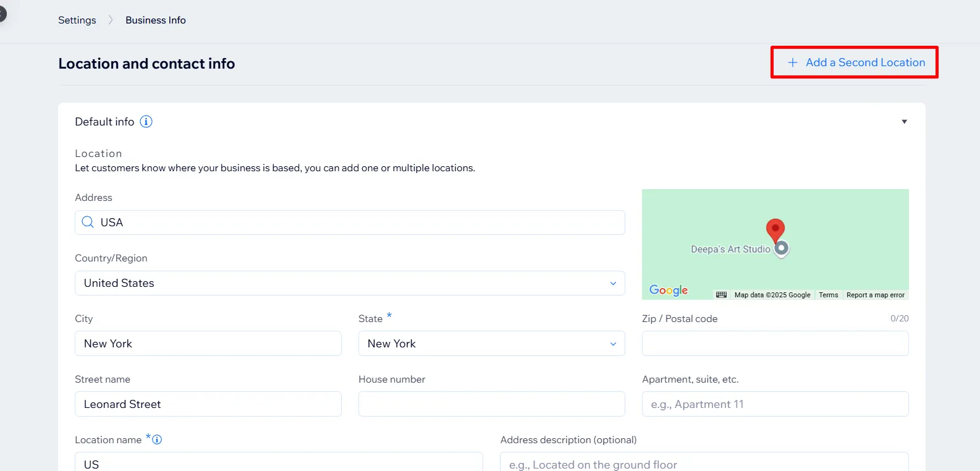Click the Google logo on map
The height and width of the screenshot is (471, 980).
[669, 290]
